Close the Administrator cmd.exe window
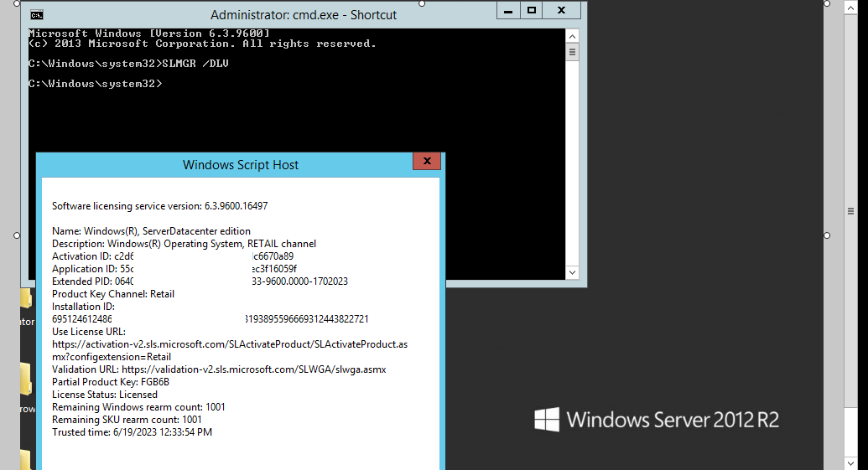 (561, 11)
